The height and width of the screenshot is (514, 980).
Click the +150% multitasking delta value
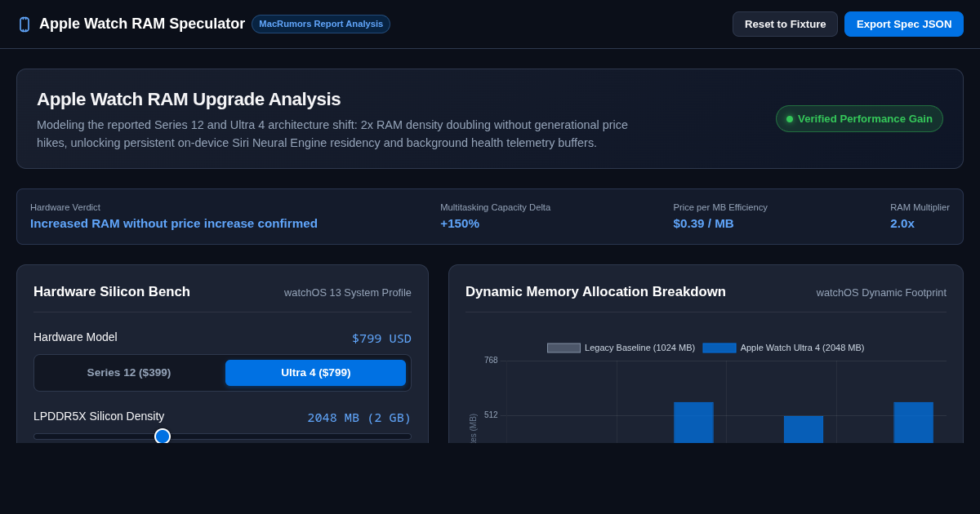(x=460, y=224)
